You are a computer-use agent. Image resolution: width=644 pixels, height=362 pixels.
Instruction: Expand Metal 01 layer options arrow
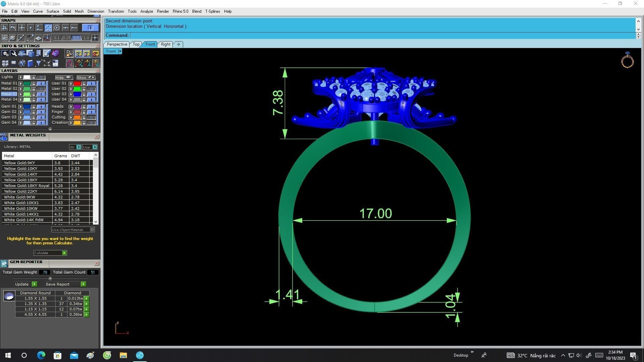(x=21, y=84)
